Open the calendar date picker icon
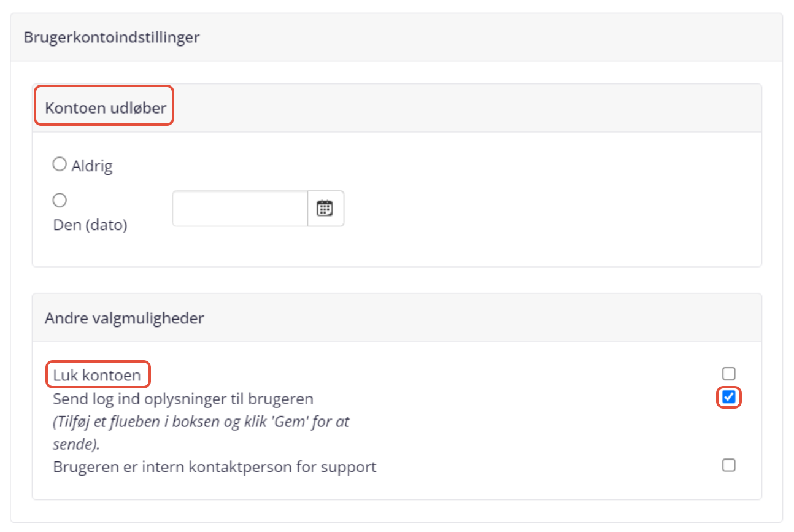The image size is (794, 532). coord(325,209)
